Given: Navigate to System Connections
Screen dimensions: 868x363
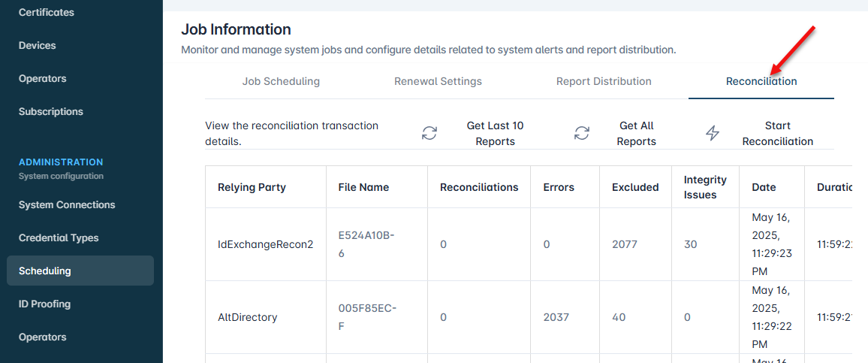Looking at the screenshot, I should pos(67,204).
